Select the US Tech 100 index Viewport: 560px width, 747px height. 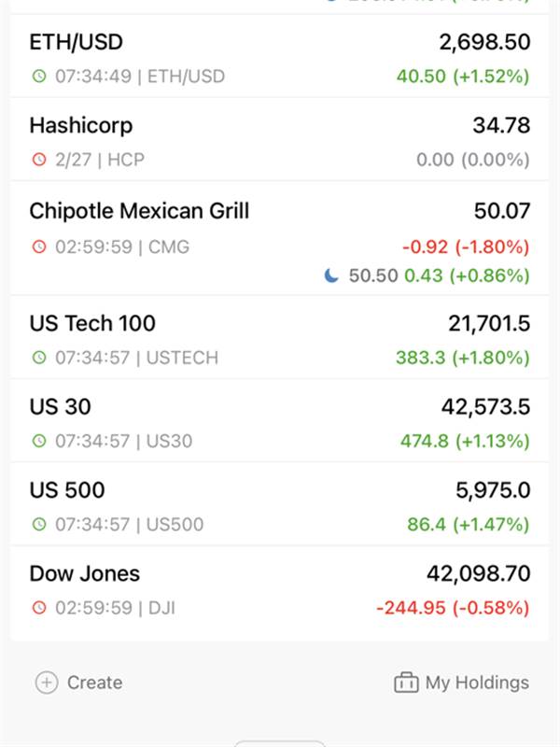point(279,338)
